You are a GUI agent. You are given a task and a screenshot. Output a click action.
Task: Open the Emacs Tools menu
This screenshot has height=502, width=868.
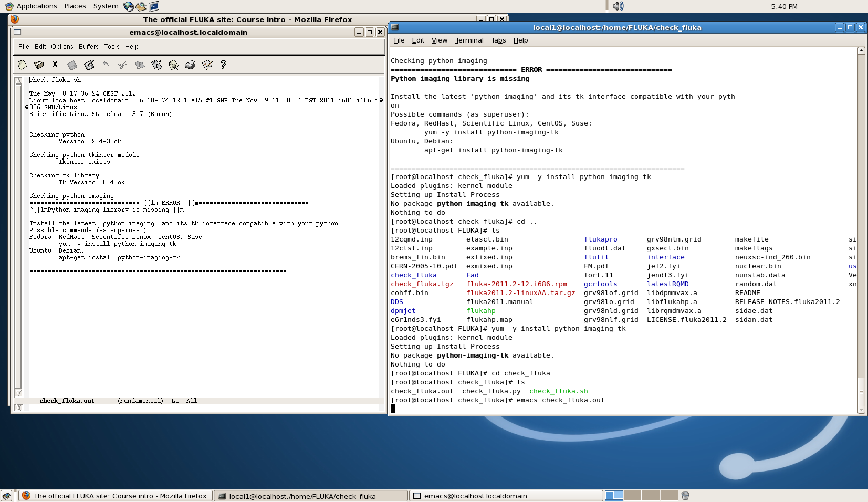click(112, 47)
